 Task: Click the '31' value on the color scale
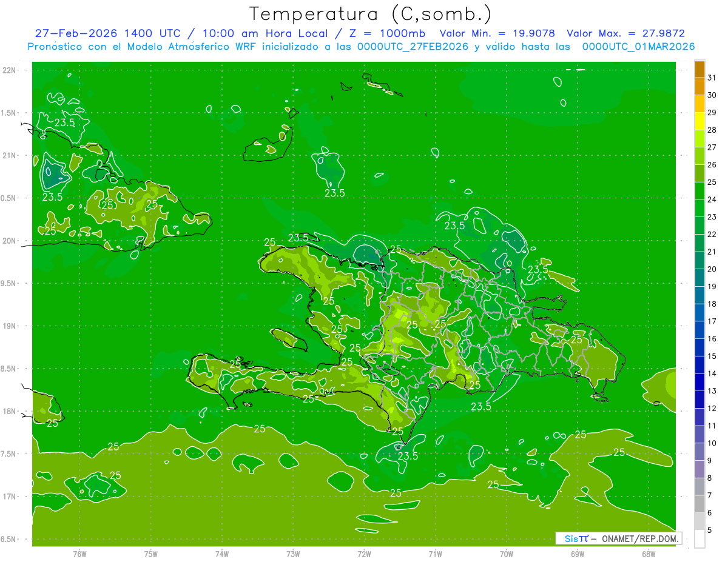(712, 78)
